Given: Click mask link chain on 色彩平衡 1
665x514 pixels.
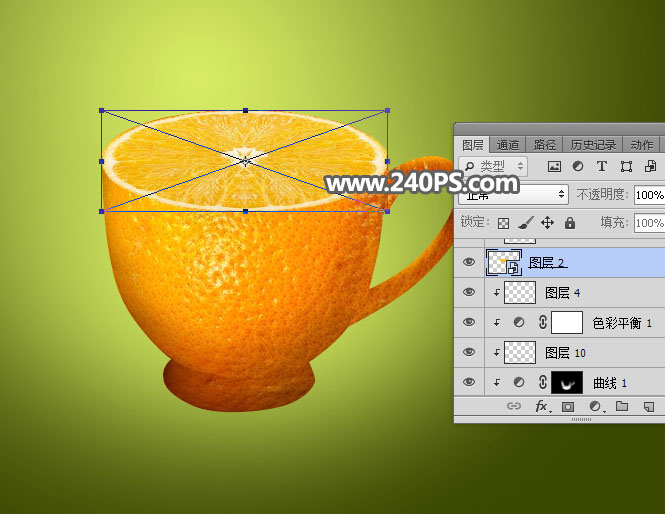Looking at the screenshot, I should tap(542, 322).
